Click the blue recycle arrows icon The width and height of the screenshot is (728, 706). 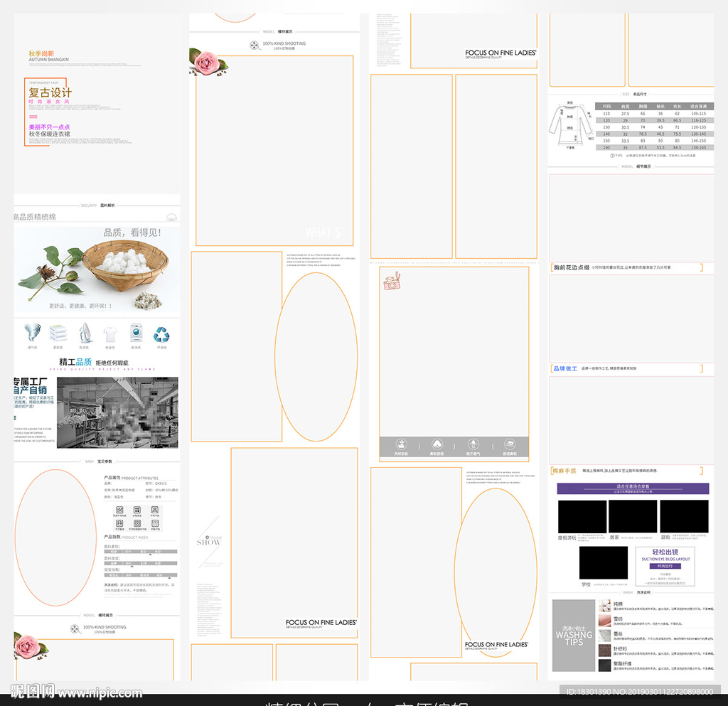click(162, 333)
